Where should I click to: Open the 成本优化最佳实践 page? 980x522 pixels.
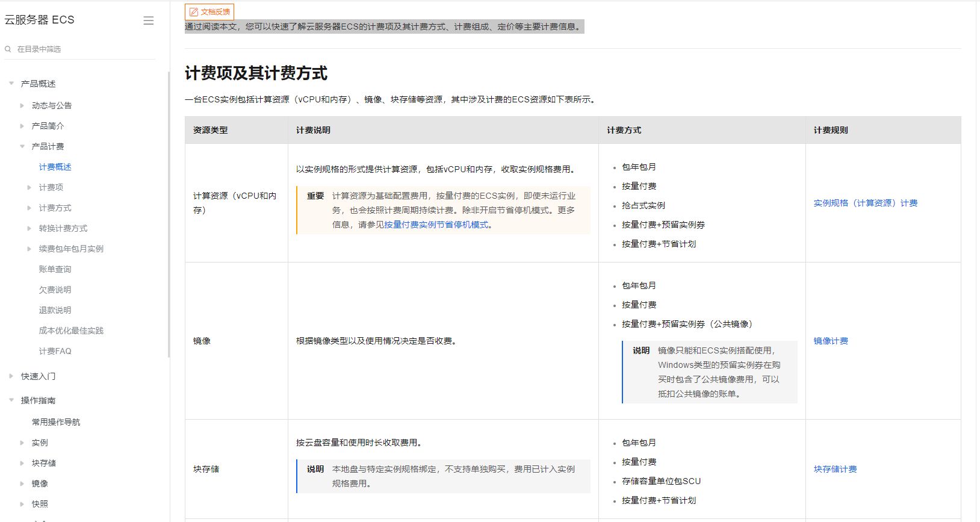tap(72, 331)
